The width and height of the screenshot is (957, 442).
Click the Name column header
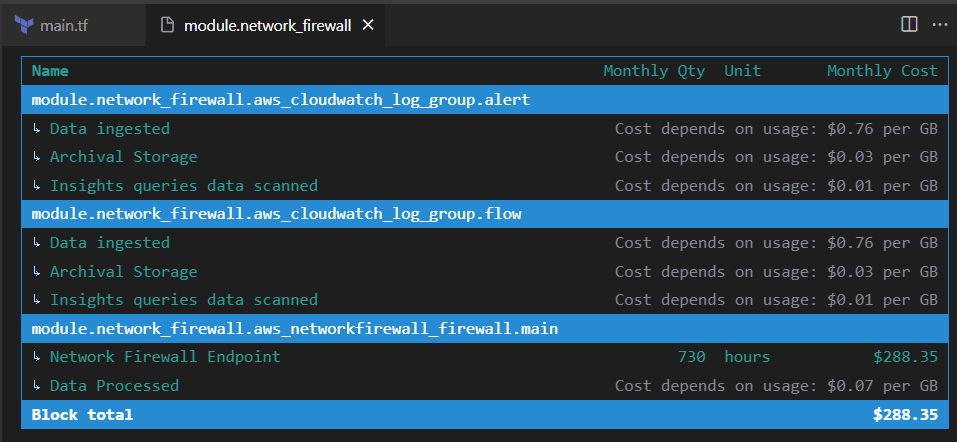coord(50,71)
